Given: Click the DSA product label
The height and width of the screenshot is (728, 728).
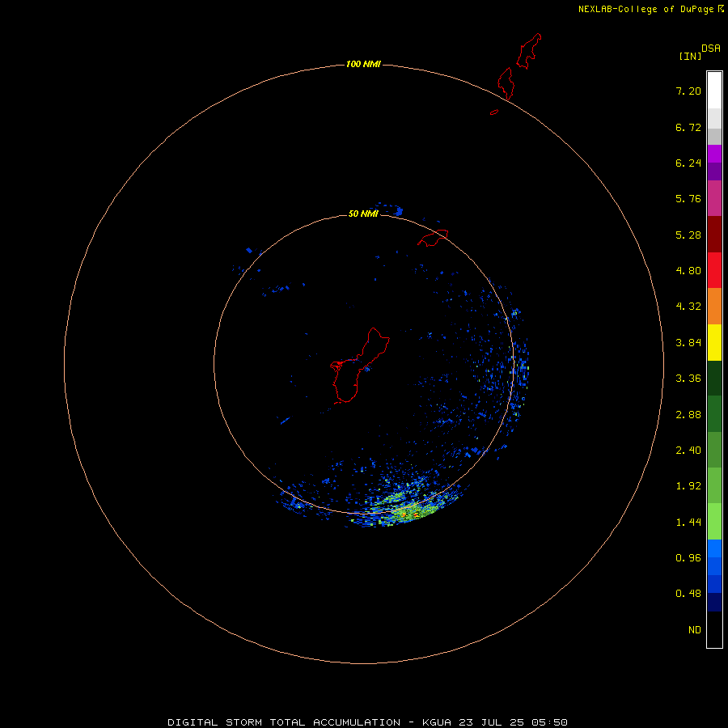Looking at the screenshot, I should coord(711,48).
